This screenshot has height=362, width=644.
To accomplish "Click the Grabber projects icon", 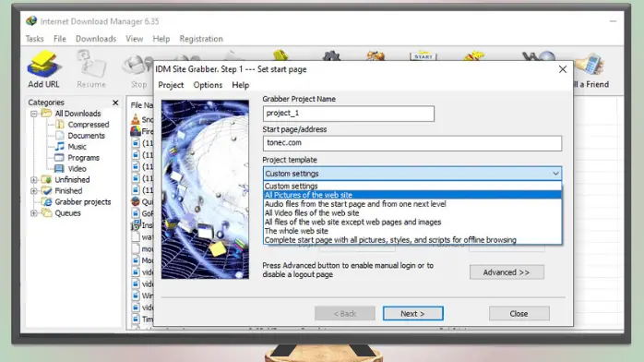I will pos(47,201).
